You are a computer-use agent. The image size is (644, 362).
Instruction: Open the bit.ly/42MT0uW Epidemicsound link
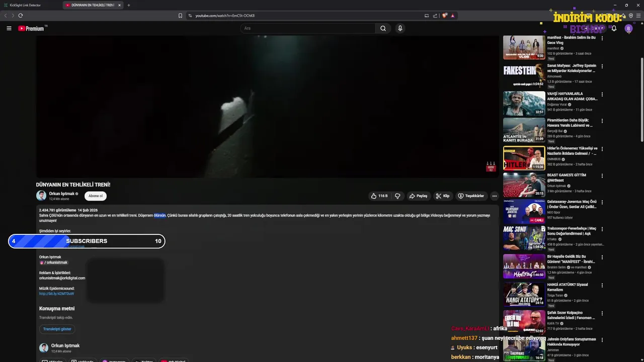coord(56,294)
